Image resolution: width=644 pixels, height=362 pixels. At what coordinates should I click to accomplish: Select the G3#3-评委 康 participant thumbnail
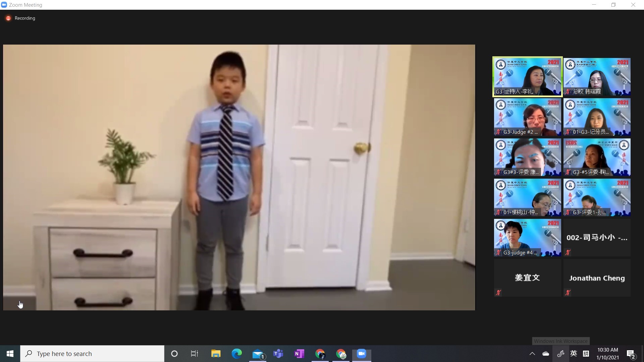pos(527,157)
